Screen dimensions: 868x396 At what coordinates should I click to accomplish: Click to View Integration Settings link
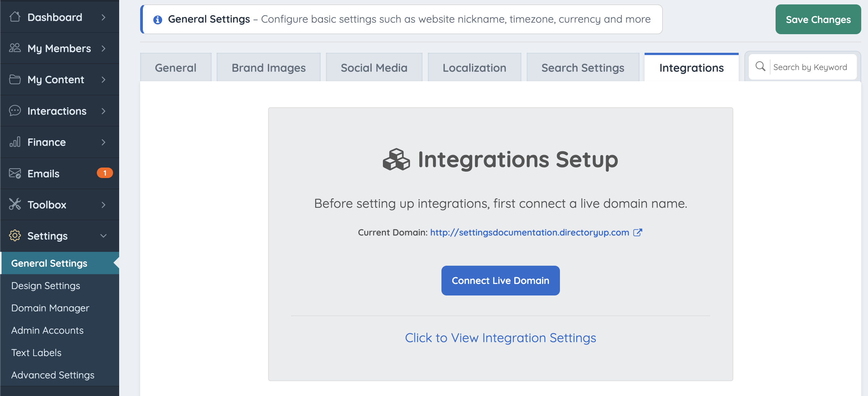click(500, 338)
